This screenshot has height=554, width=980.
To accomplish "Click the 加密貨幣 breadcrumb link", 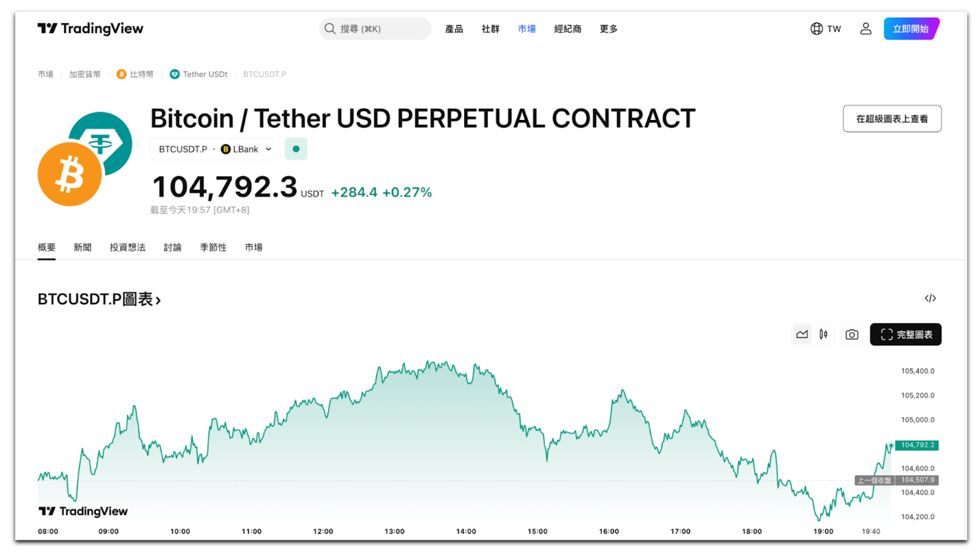I will (85, 75).
